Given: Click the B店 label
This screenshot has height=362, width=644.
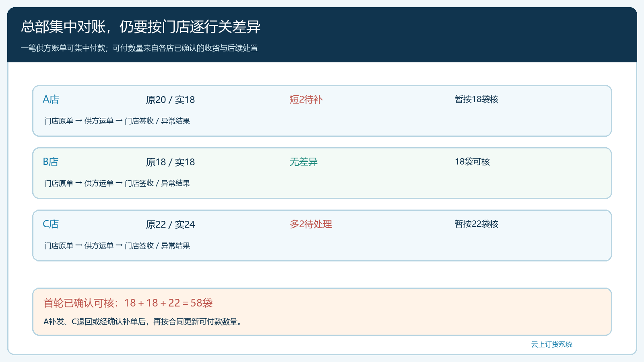Looking at the screenshot, I should click(x=51, y=162).
